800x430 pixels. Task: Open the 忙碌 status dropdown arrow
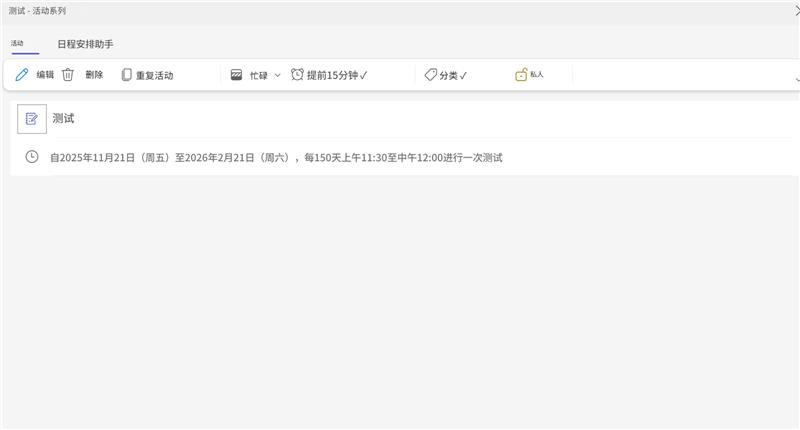tap(278, 75)
